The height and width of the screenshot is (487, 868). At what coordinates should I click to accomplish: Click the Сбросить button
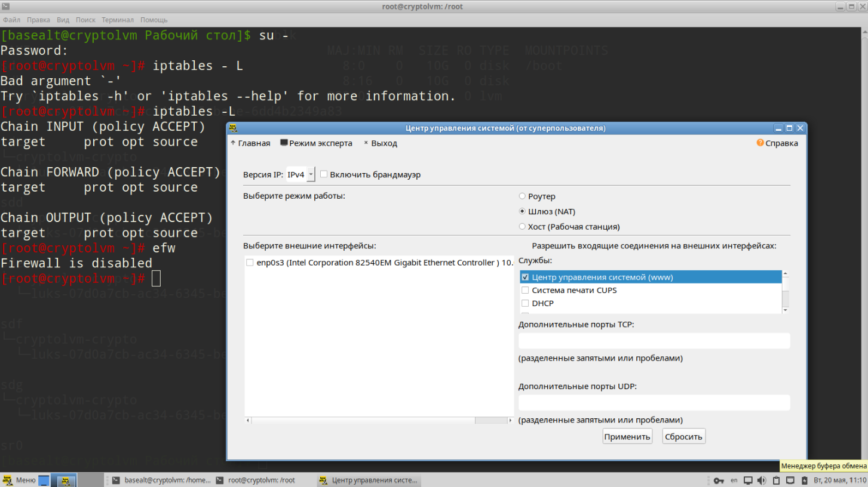click(683, 436)
